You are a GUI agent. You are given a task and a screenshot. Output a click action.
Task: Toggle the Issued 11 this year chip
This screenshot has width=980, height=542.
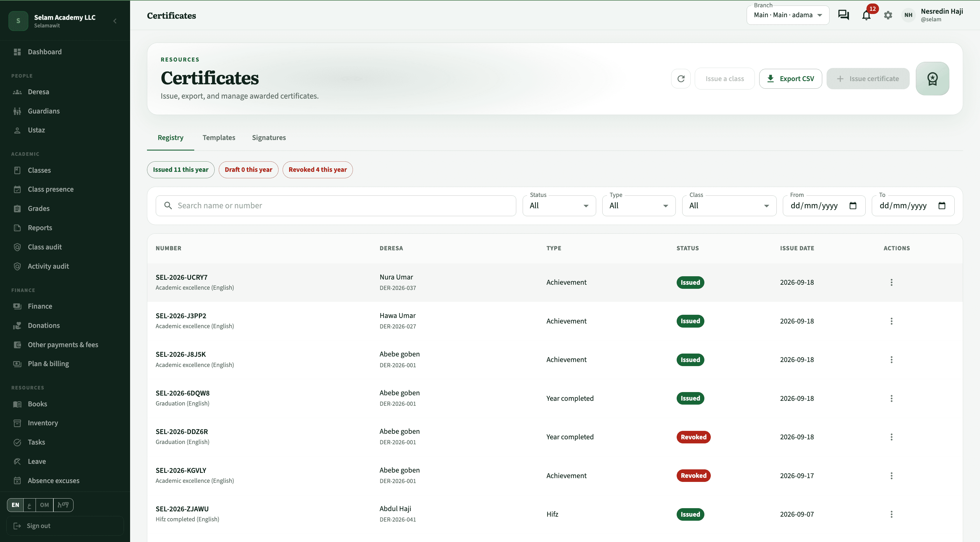pyautogui.click(x=180, y=170)
